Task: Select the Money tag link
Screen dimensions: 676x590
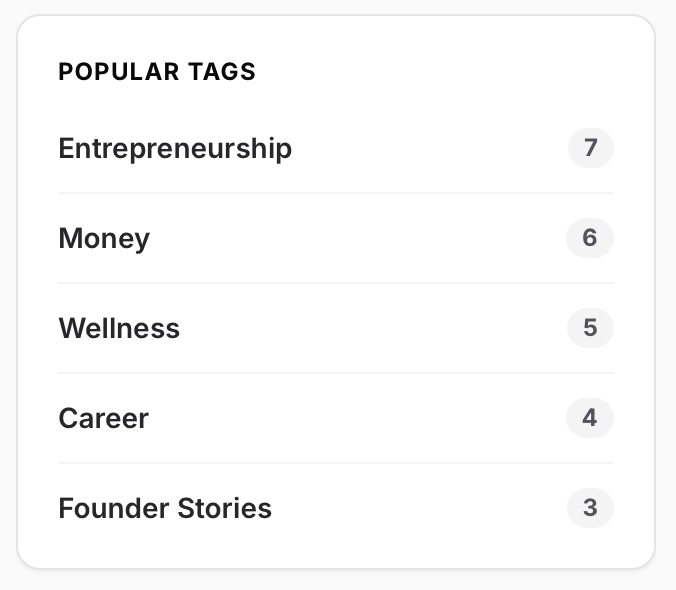Action: pyautogui.click(x=104, y=238)
